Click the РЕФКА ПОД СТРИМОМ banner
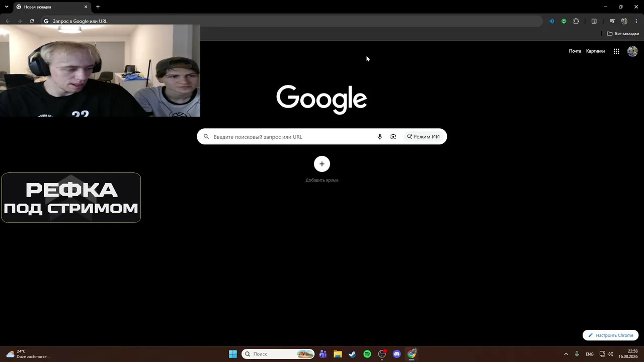Image resolution: width=644 pixels, height=362 pixels. pos(71,198)
